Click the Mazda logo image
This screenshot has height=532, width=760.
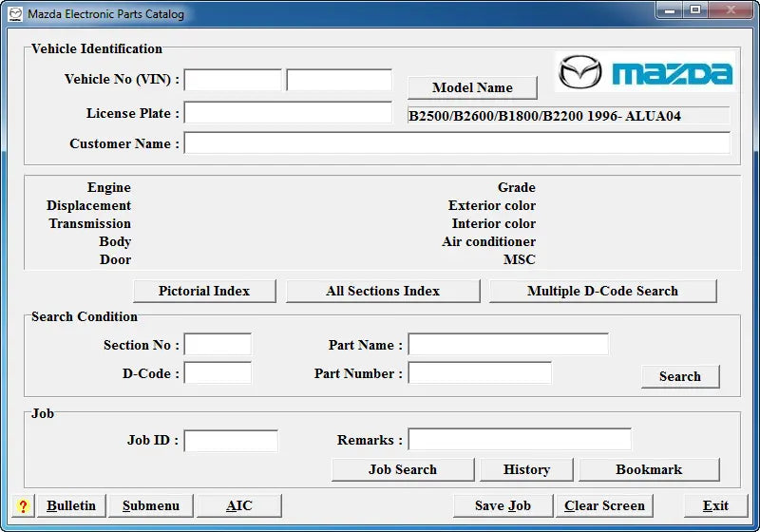click(645, 72)
